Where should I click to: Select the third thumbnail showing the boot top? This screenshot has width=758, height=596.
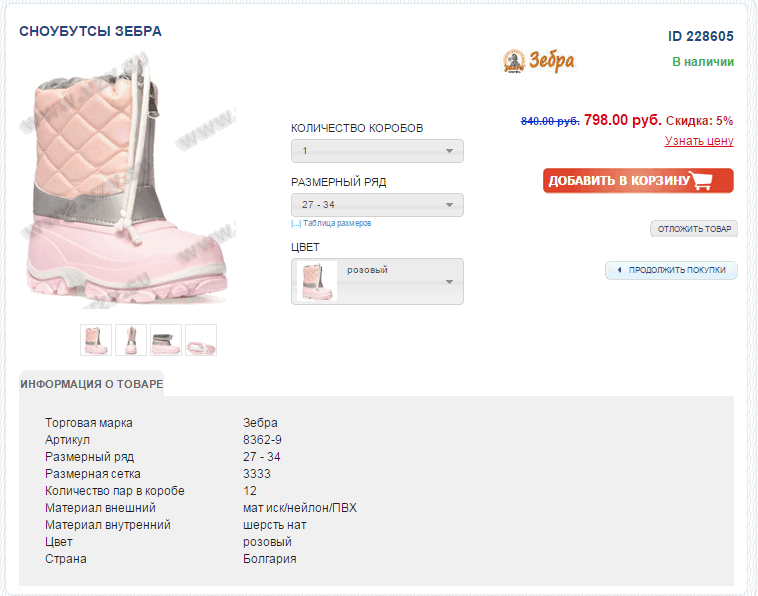[166, 340]
